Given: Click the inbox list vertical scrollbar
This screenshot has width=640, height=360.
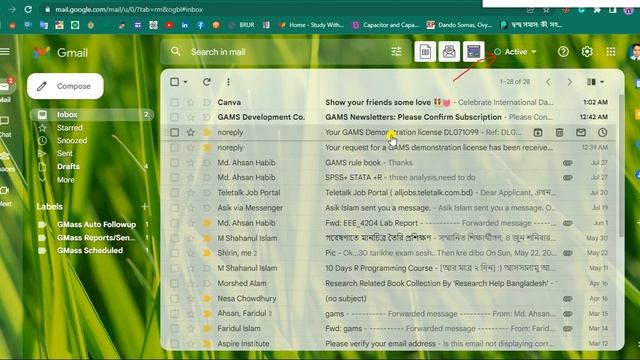Looking at the screenshot, I should coord(621,165).
